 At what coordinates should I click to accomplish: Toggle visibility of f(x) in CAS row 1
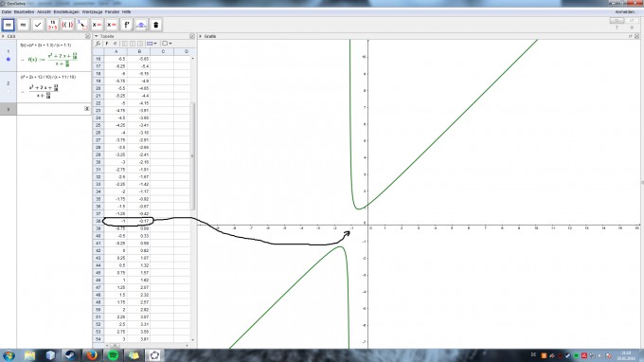pyautogui.click(x=9, y=60)
